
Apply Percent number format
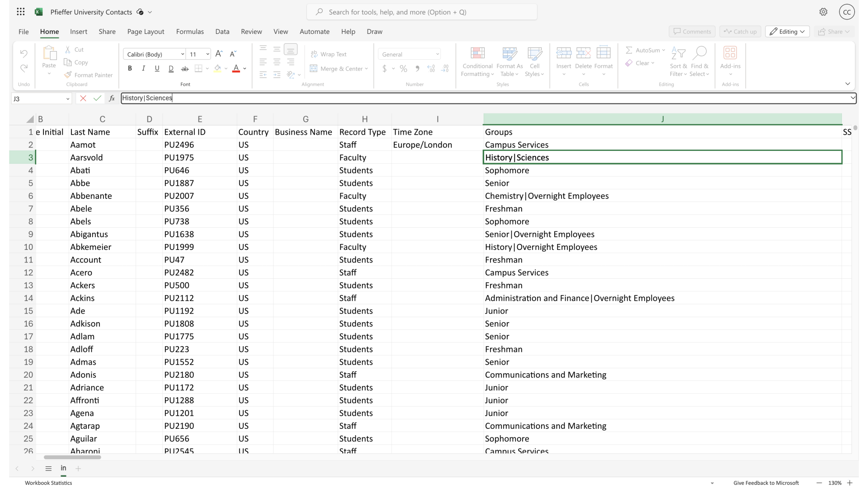click(404, 68)
